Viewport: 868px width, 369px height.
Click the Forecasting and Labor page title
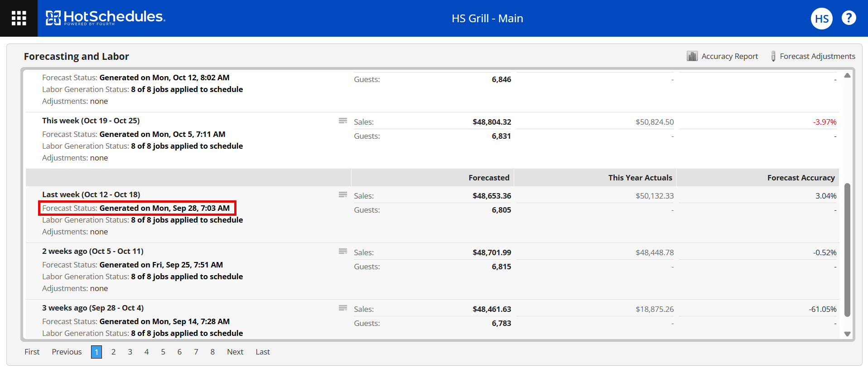(x=77, y=56)
